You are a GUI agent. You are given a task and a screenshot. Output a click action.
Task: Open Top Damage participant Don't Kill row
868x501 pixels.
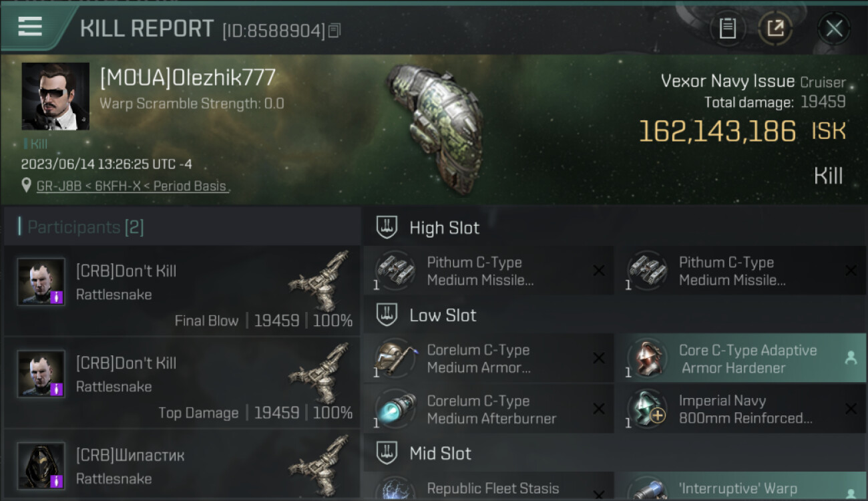pyautogui.click(x=182, y=382)
